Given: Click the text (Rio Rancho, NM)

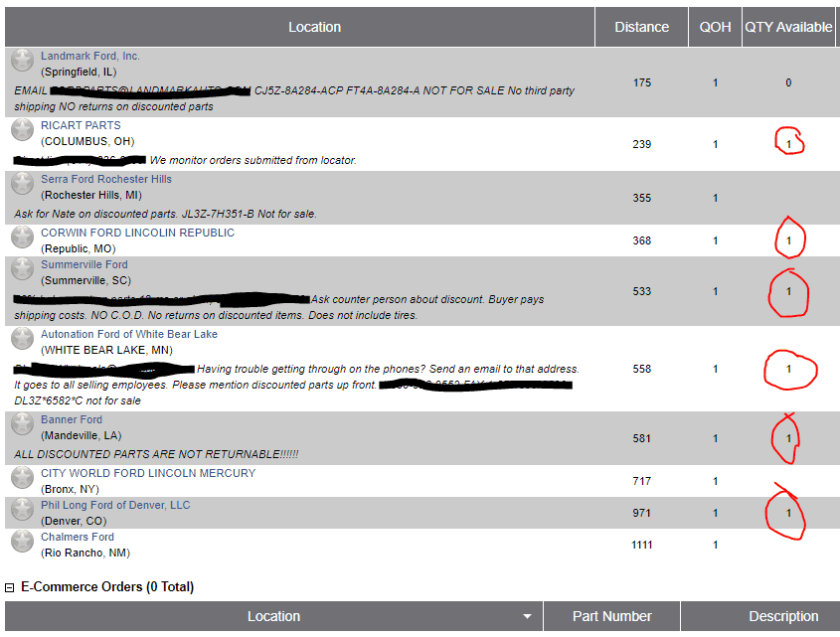Looking at the screenshot, I should click(x=85, y=553).
